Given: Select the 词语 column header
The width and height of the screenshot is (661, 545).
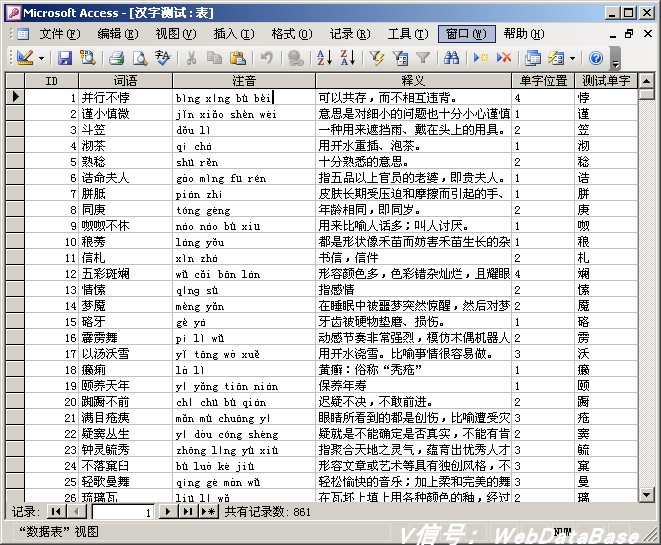Looking at the screenshot, I should pos(125,81).
